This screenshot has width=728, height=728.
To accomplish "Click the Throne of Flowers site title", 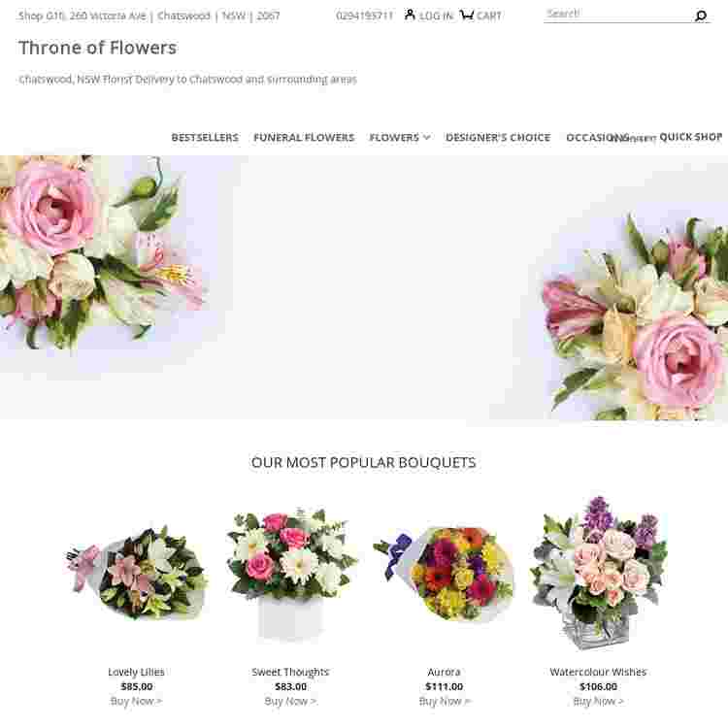I will (x=97, y=48).
